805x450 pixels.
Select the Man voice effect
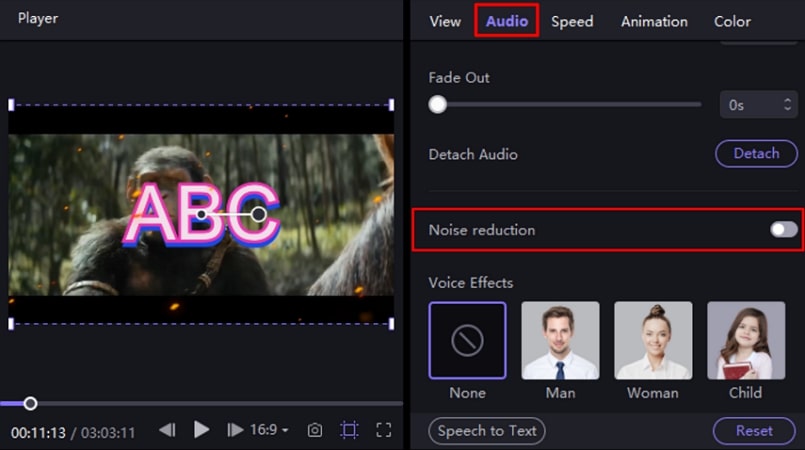(560, 340)
